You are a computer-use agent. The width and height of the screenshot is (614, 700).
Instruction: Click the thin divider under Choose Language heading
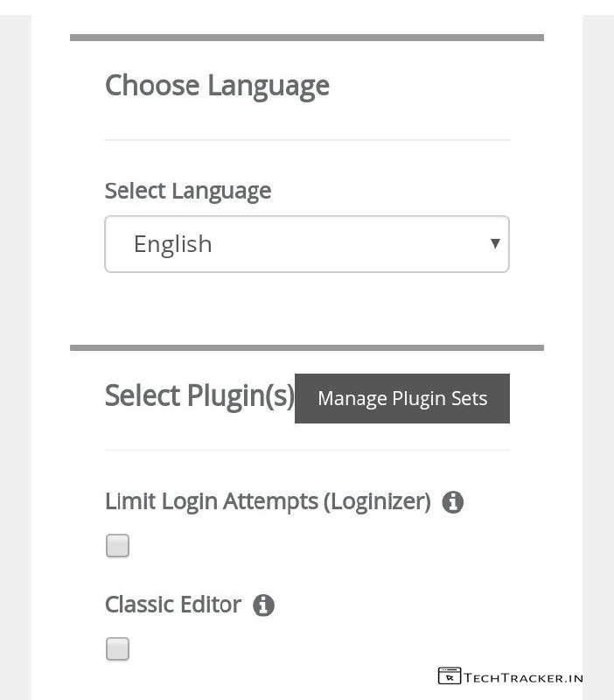coord(306,140)
